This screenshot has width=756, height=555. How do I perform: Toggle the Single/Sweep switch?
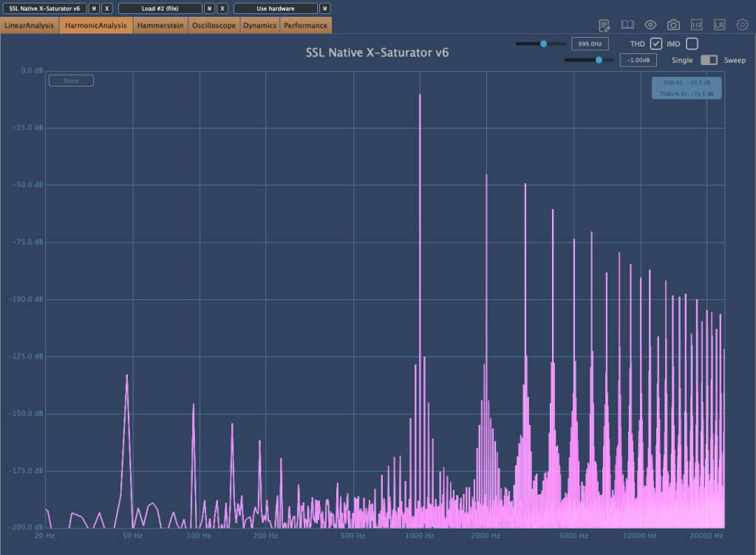click(709, 60)
